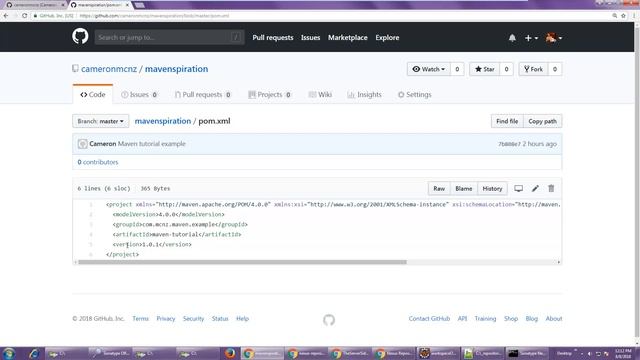Click the zoom magnifier icon in the address bar

(x=614, y=16)
